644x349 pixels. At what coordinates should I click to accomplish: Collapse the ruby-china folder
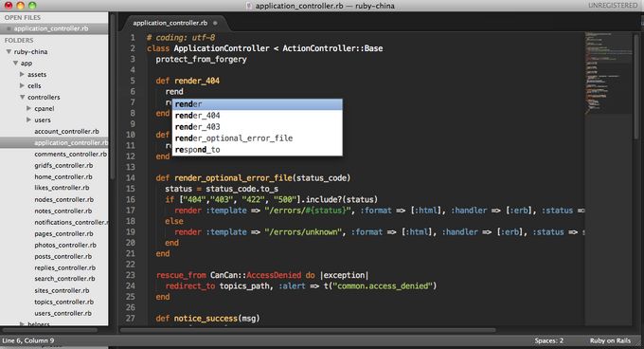click(x=9, y=52)
